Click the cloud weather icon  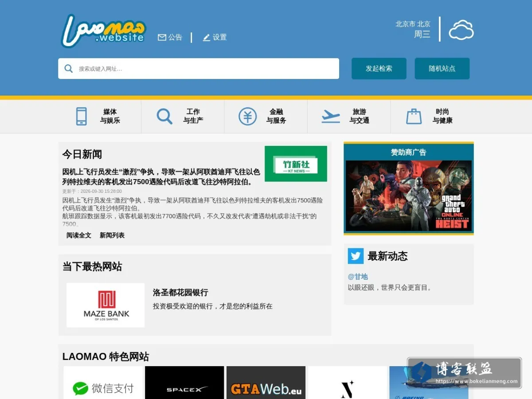tap(461, 30)
